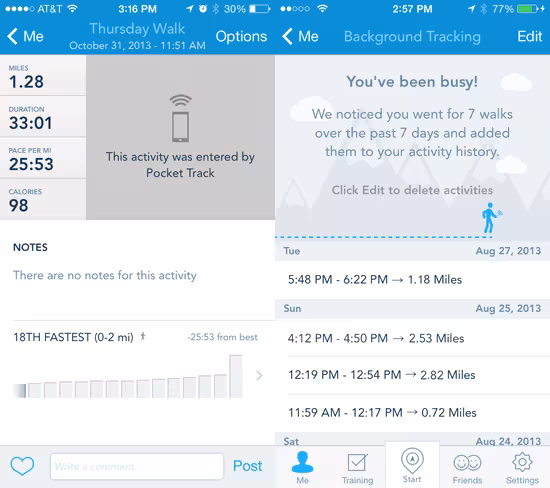Tap the 30% battery indicator
The height and width of the screenshot is (488, 550).
pos(247,9)
